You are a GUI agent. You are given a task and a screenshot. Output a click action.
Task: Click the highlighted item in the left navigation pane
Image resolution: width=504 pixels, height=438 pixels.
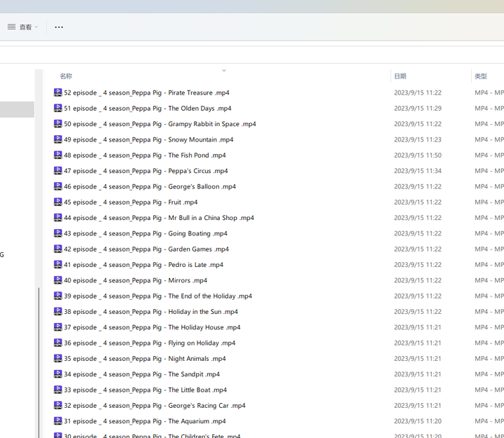[17, 109]
